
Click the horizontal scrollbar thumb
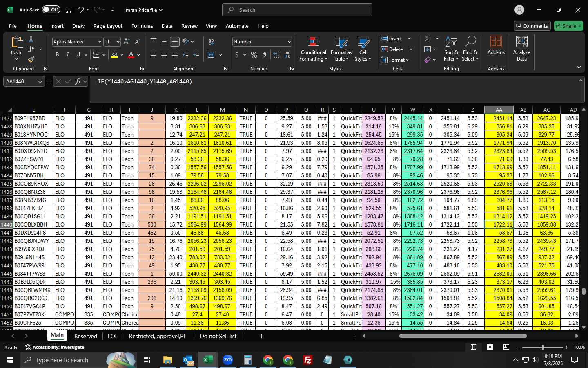pos(463,336)
